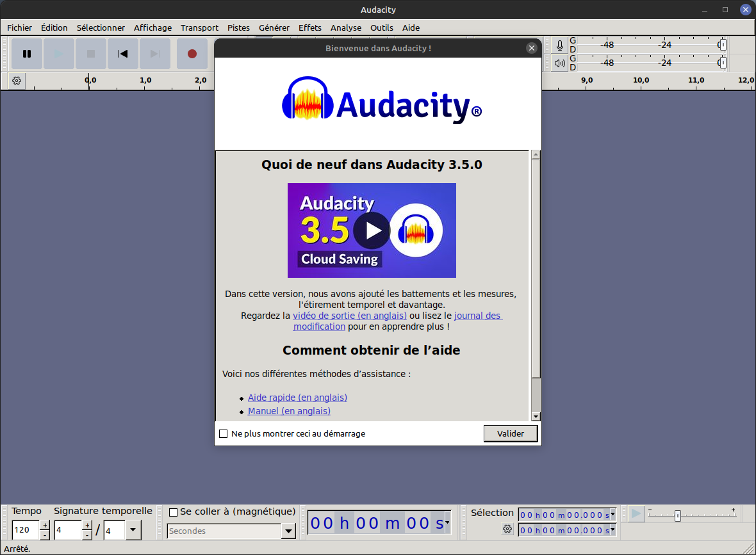The width and height of the screenshot is (756, 555).
Task: Increase tempo with the plus stepper
Action: [45, 525]
